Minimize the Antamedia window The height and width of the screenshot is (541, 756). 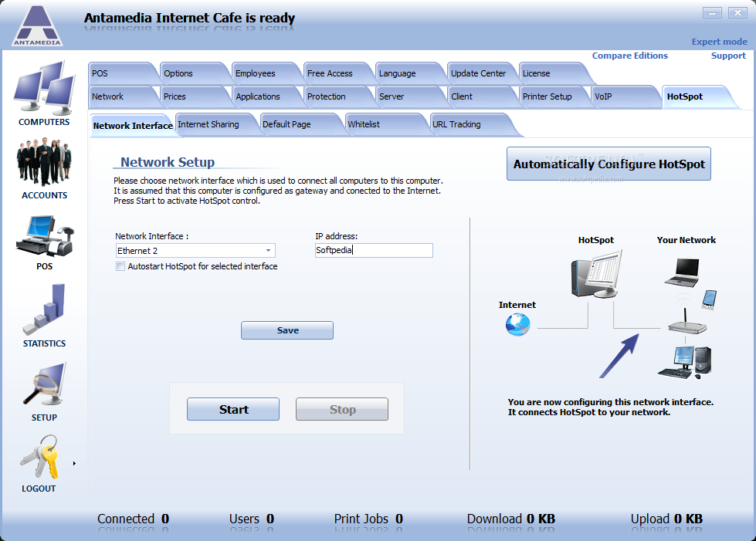click(712, 13)
